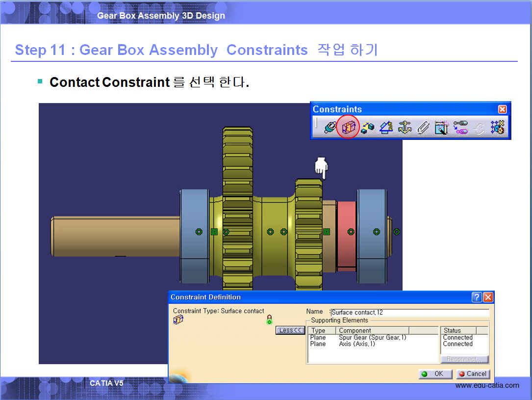Click the Fix Together paperclip icon

(x=423, y=128)
